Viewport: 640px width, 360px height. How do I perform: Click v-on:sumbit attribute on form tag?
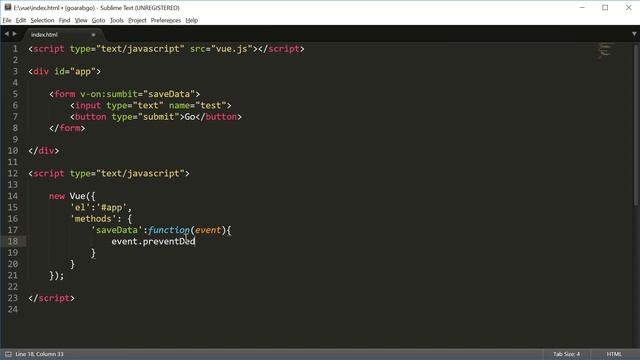tap(109, 94)
